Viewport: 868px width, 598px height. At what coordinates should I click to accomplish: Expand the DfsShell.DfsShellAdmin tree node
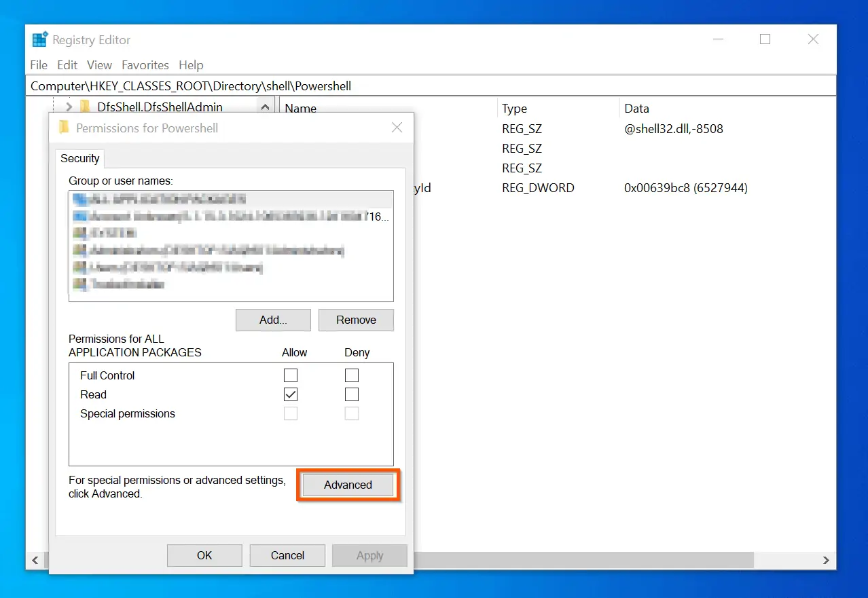(x=69, y=107)
